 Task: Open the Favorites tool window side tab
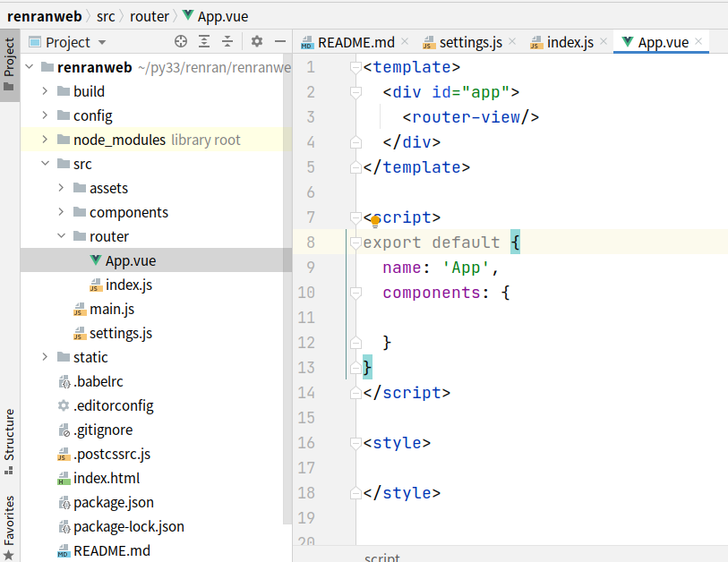pyautogui.click(x=9, y=527)
